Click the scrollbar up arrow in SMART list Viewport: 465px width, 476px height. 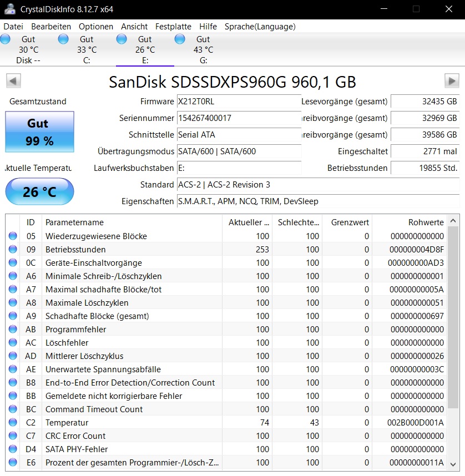pyautogui.click(x=453, y=221)
